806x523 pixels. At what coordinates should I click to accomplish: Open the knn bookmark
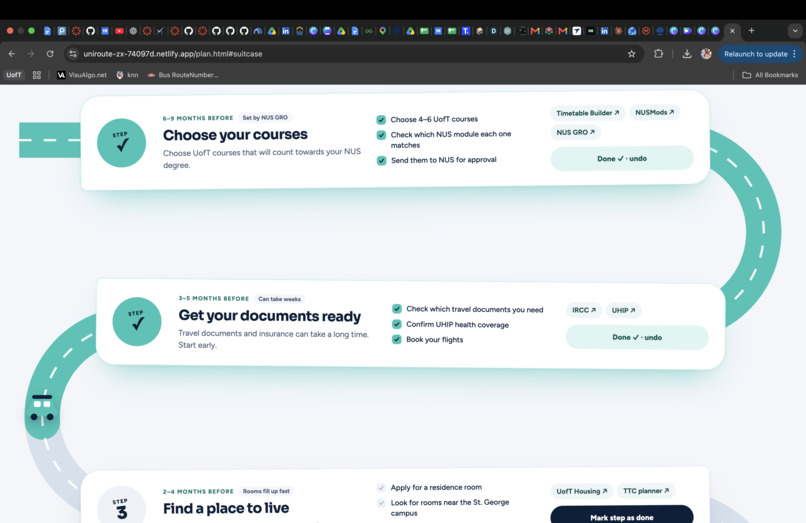click(x=127, y=75)
